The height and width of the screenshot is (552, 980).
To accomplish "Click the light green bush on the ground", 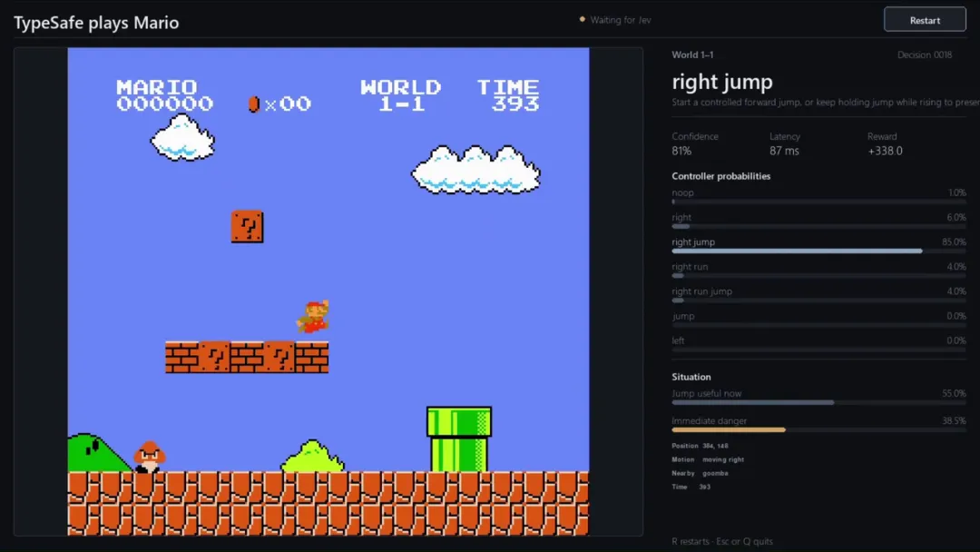I will click(x=312, y=457).
